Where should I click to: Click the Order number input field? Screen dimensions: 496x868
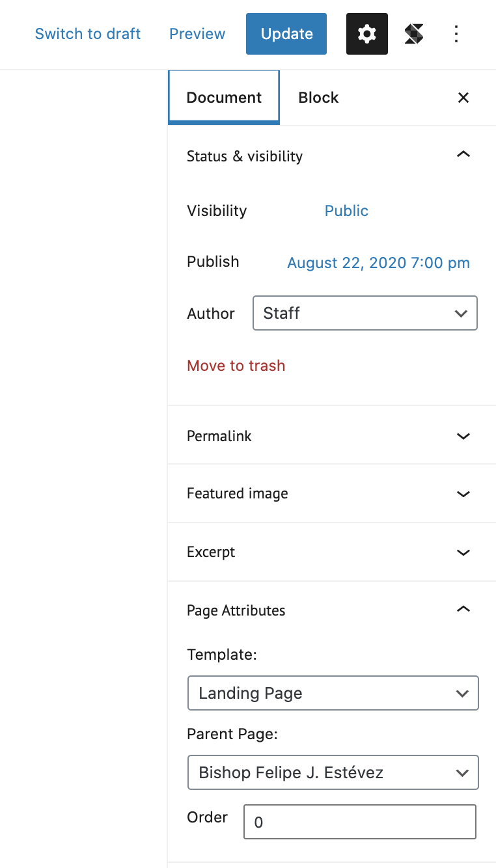359,822
